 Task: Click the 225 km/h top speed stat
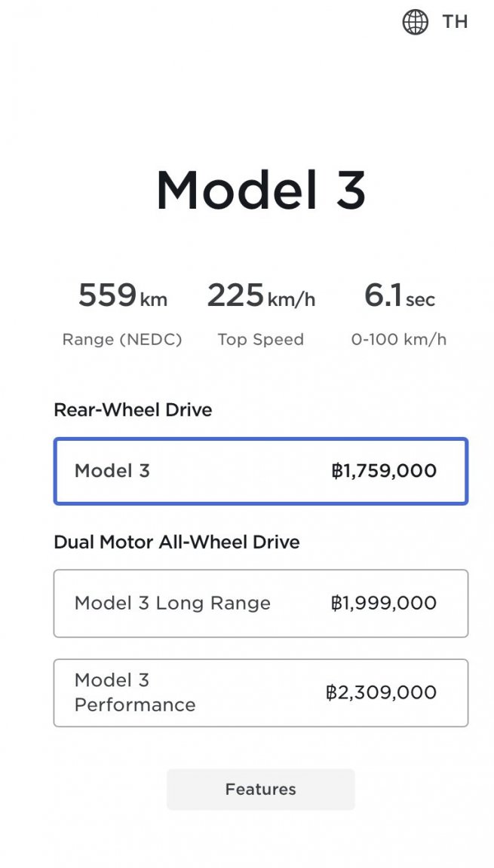click(x=261, y=297)
